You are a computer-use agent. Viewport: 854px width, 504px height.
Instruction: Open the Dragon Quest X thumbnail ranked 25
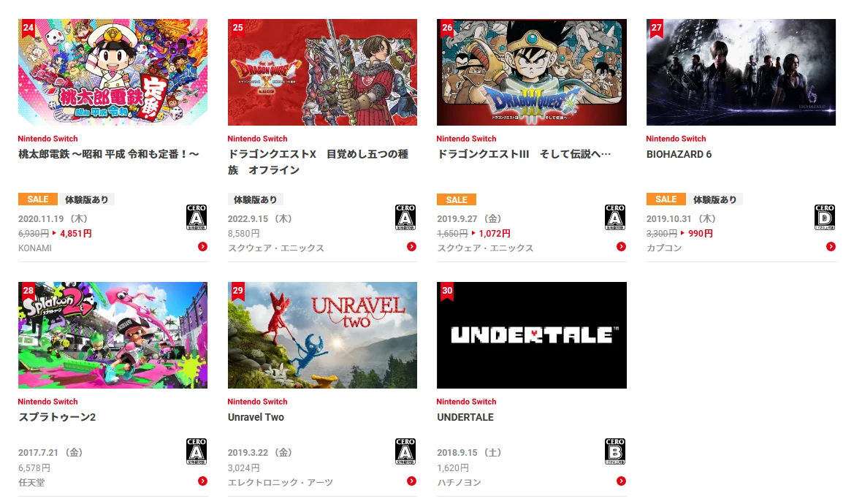(x=322, y=72)
